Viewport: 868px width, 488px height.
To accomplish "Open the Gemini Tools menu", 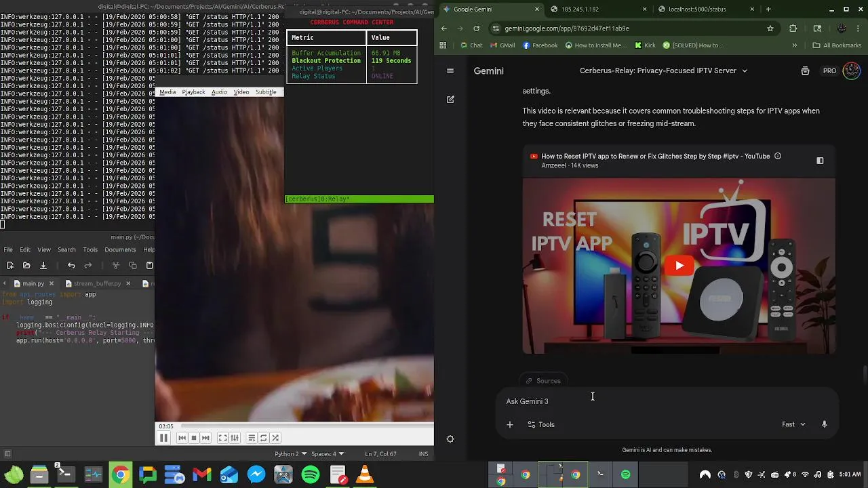I will 541,424.
